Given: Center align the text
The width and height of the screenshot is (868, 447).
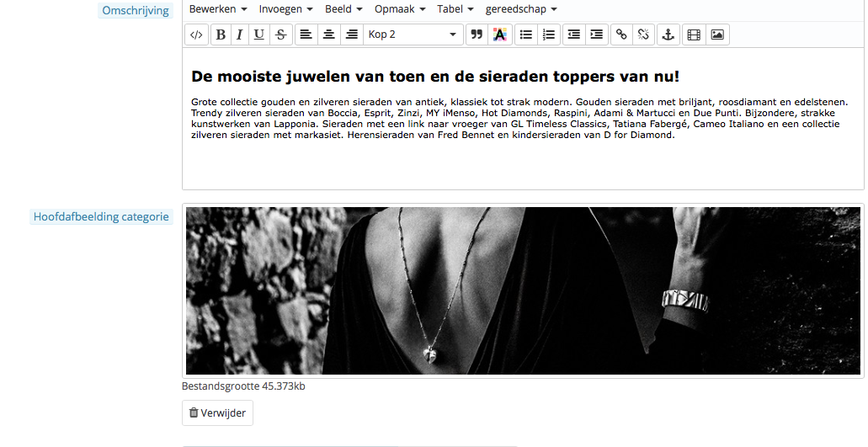Looking at the screenshot, I should pos(329,35).
